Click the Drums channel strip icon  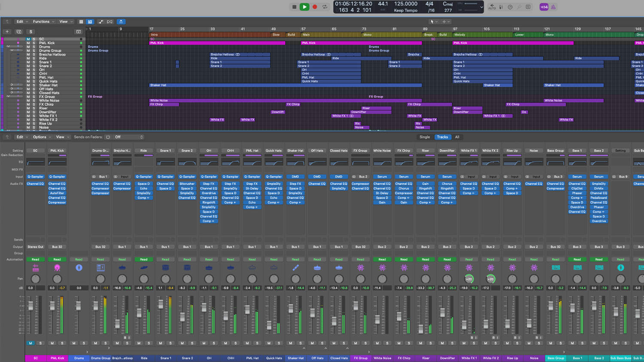(79, 268)
